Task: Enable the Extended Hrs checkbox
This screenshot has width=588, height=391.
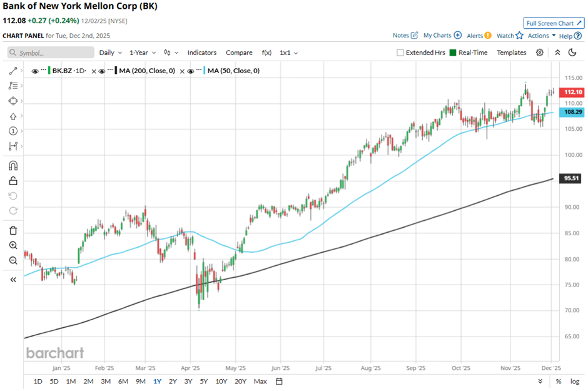Action: (x=400, y=53)
